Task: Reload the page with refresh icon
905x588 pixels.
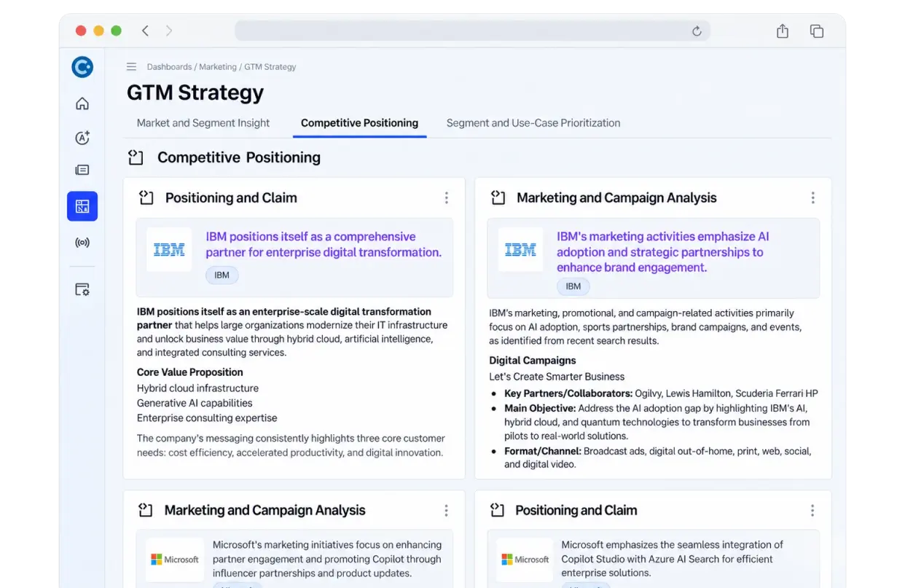Action: tap(697, 31)
